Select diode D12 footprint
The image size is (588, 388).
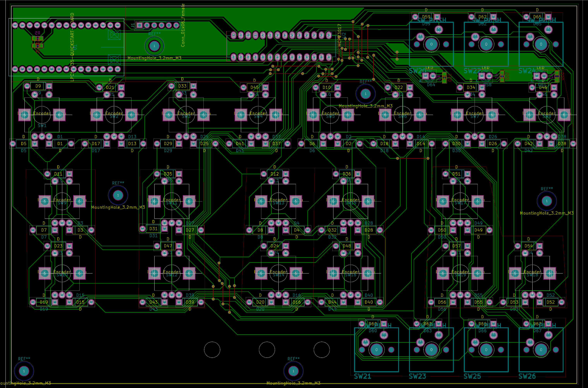point(274,174)
